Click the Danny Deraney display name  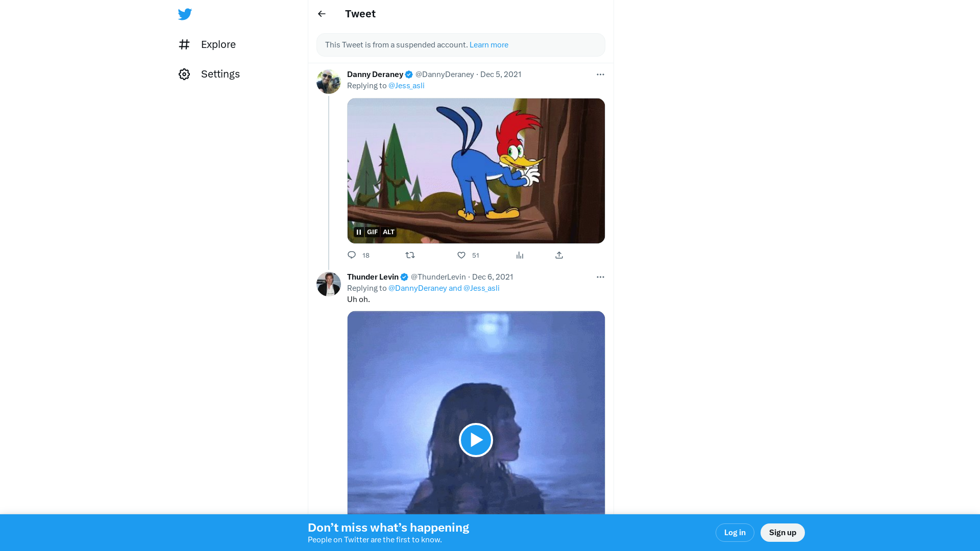[375, 74]
